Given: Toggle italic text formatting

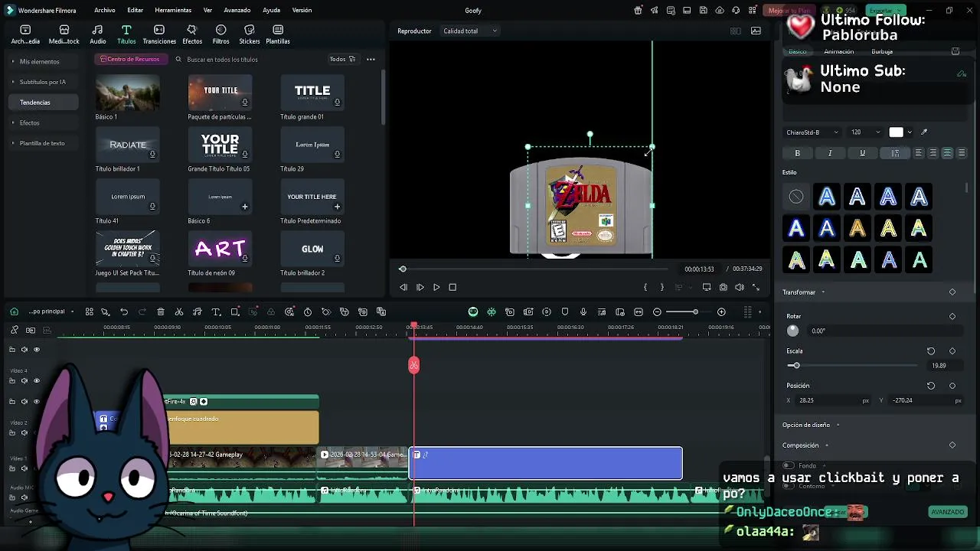Looking at the screenshot, I should point(830,153).
